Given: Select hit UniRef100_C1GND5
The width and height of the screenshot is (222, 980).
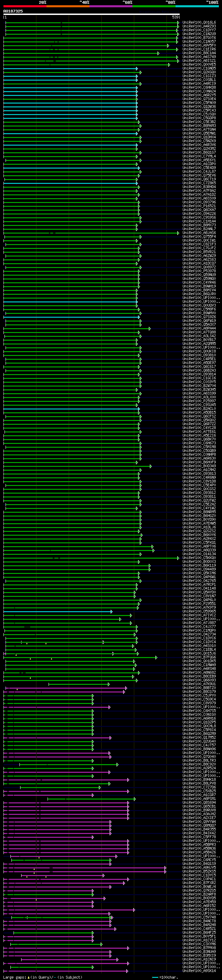Looking at the screenshot, I should [x=199, y=68].
